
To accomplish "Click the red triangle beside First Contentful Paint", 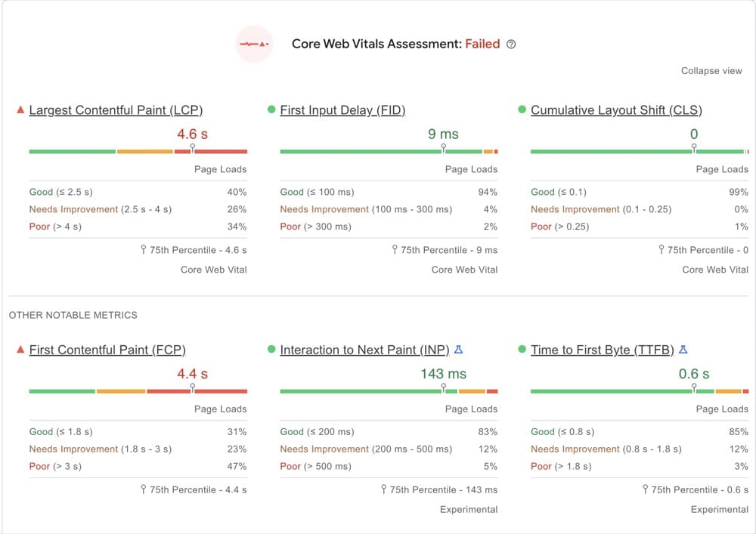I will [x=20, y=350].
